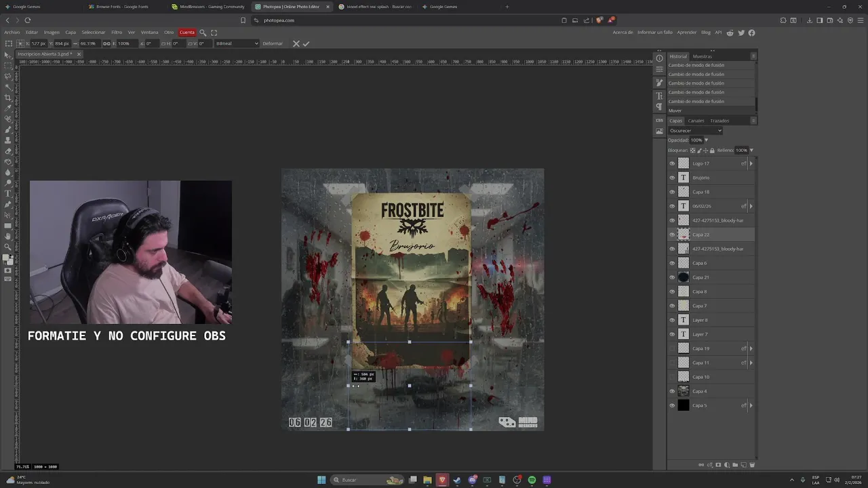Click the foreground color swatch
This screenshot has height=488, width=868.
coord(7,258)
